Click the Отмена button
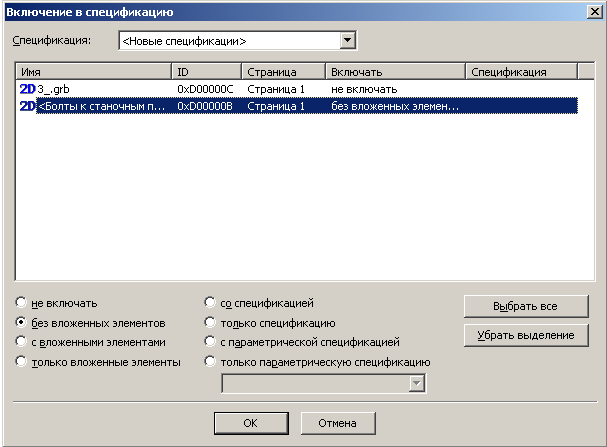The height and width of the screenshot is (447, 607). point(338,423)
